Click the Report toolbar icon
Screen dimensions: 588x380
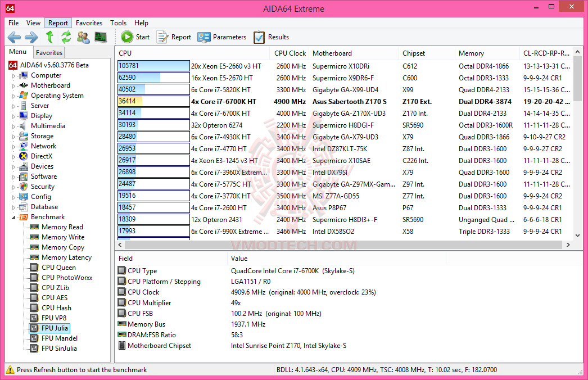tap(174, 37)
